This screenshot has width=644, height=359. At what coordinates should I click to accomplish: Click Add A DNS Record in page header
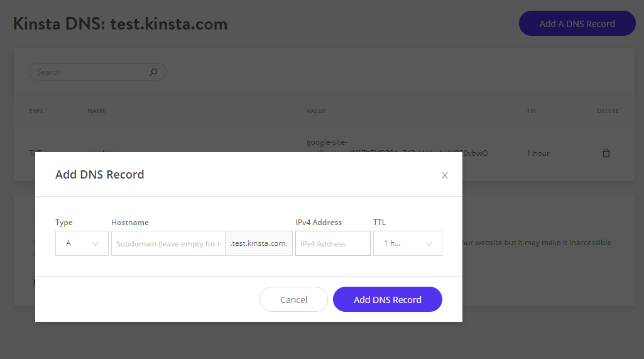point(577,23)
